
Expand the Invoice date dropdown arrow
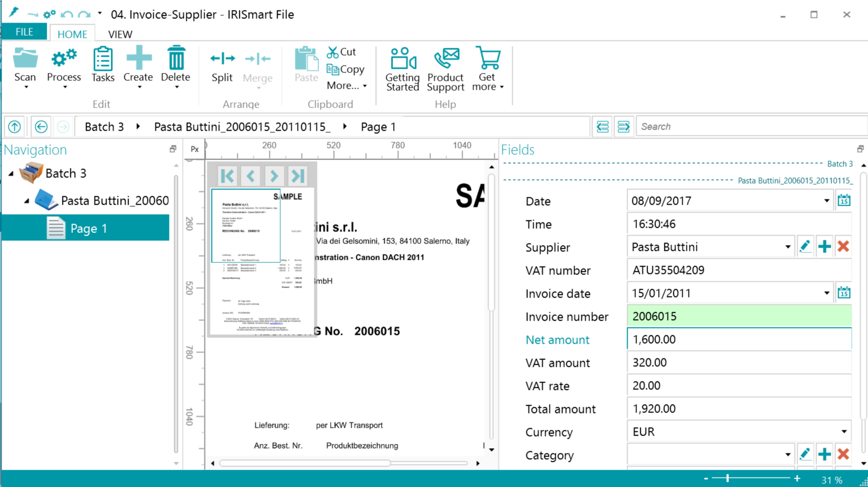tap(827, 293)
